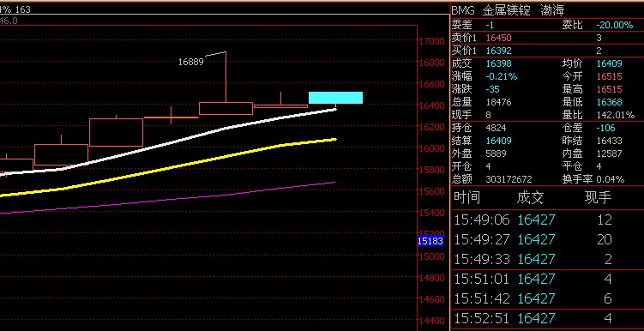The width and height of the screenshot is (644, 331).
Task: Click the 最高 value 16515
Action: coord(610,89)
